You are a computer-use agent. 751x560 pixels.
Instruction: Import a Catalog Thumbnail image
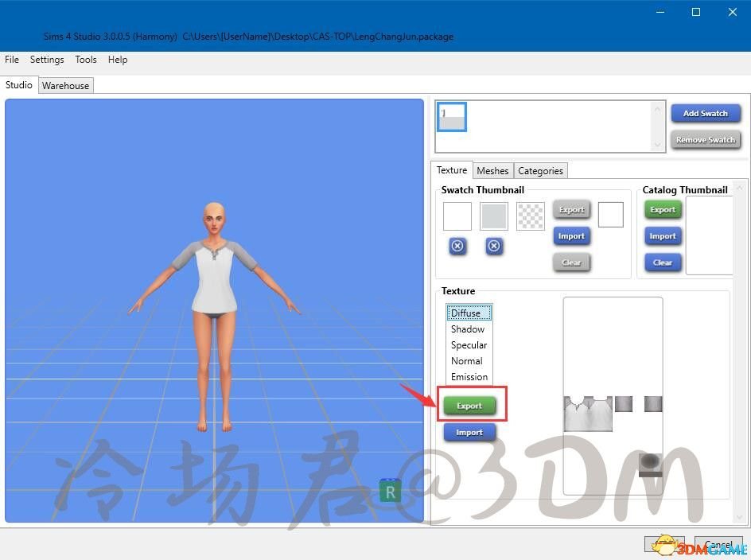[663, 236]
